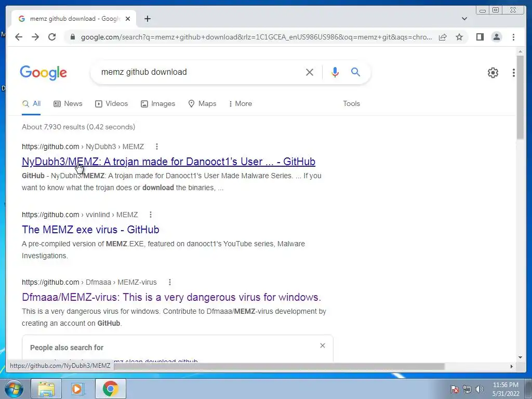The height and width of the screenshot is (399, 532).
Task: Open the network tray icon
Action: coord(467,389)
